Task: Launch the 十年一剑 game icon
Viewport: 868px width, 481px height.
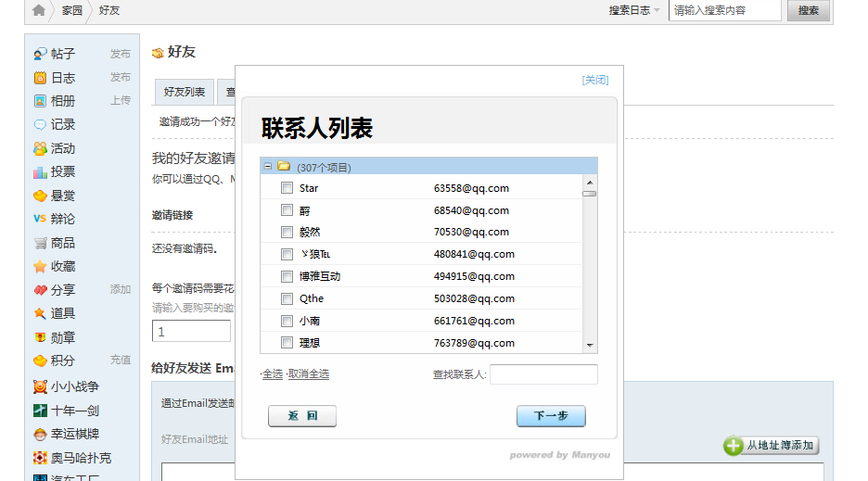Action: point(40,411)
